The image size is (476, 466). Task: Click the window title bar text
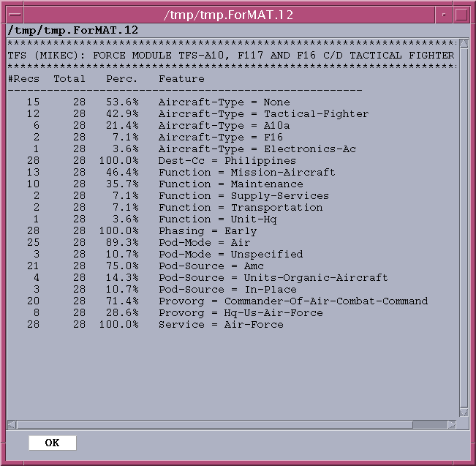click(x=238, y=14)
